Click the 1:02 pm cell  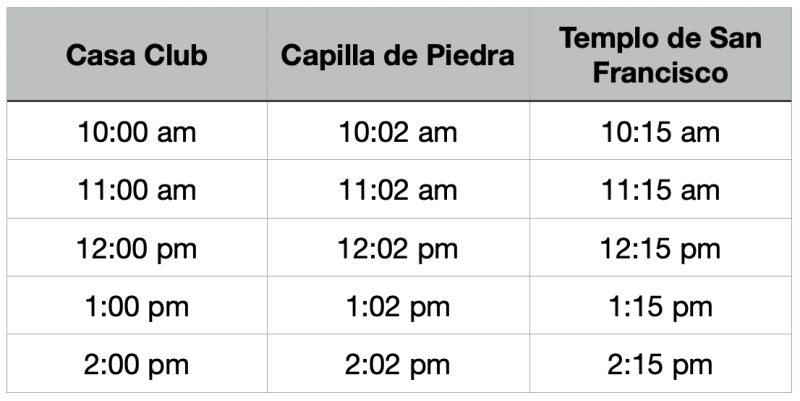pyautogui.click(x=397, y=306)
